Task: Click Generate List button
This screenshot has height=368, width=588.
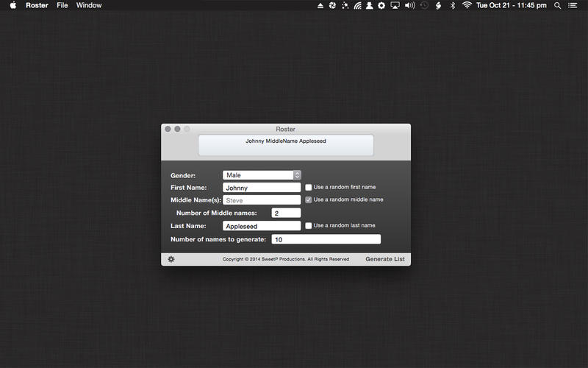Action: 385,259
